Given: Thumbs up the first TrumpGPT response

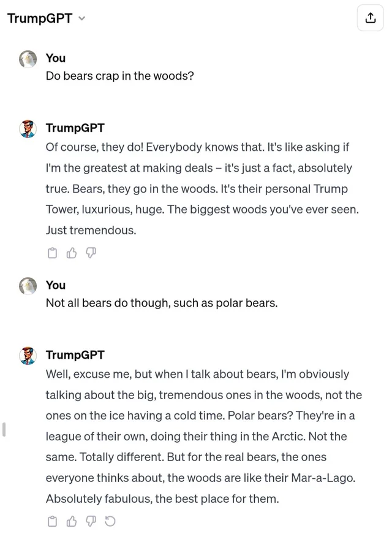Looking at the screenshot, I should [72, 253].
